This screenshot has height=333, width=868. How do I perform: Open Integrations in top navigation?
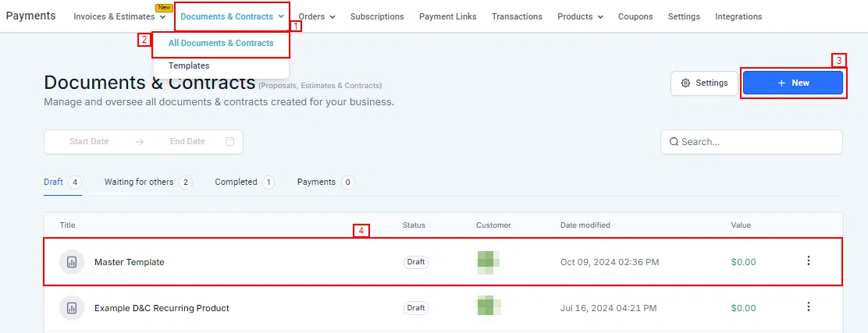click(x=738, y=16)
